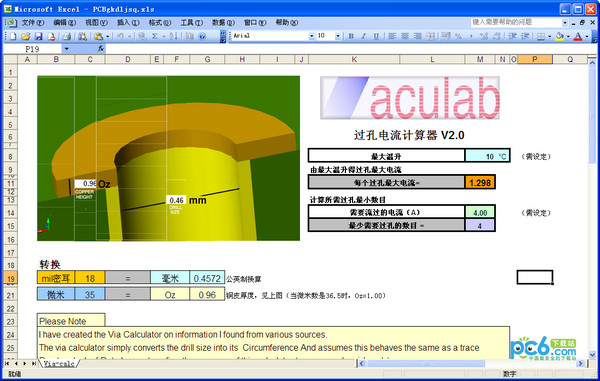Apply the yellow fill color bucket
600x381 pixels.
559,36
